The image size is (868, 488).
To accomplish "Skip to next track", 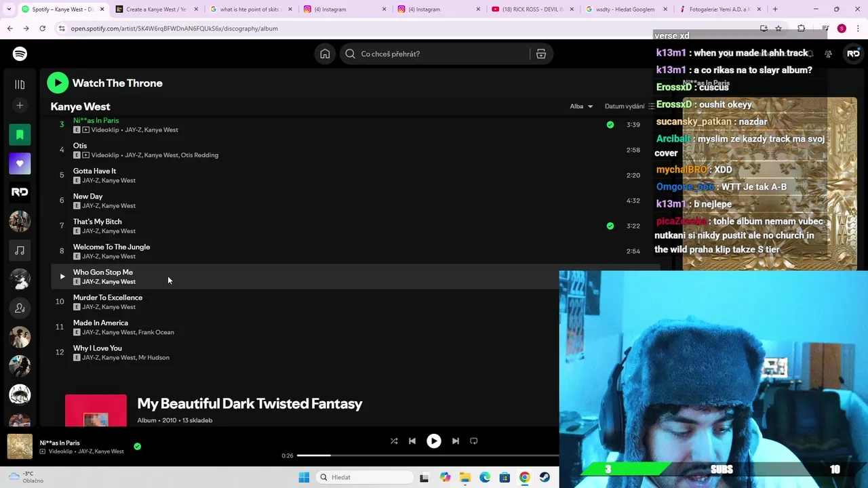I will [x=455, y=441].
